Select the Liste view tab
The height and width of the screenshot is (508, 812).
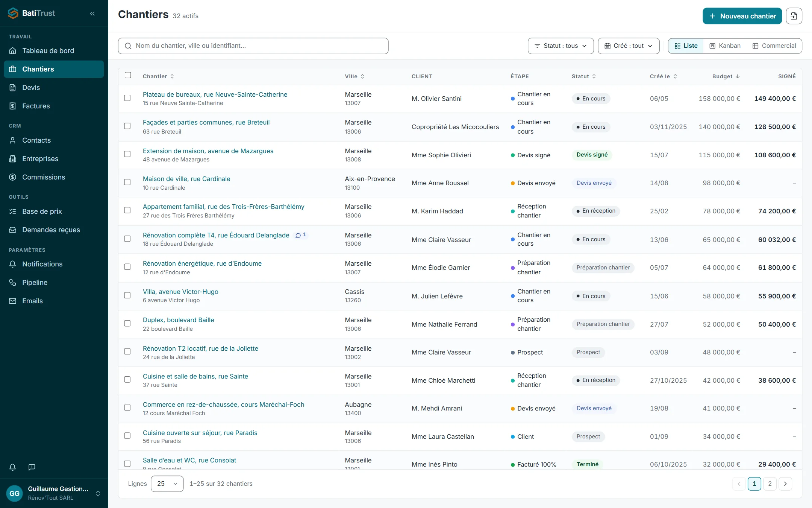point(686,46)
